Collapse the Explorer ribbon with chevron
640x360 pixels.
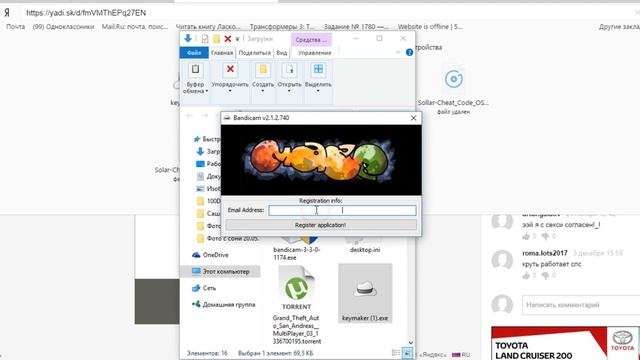coord(398,52)
